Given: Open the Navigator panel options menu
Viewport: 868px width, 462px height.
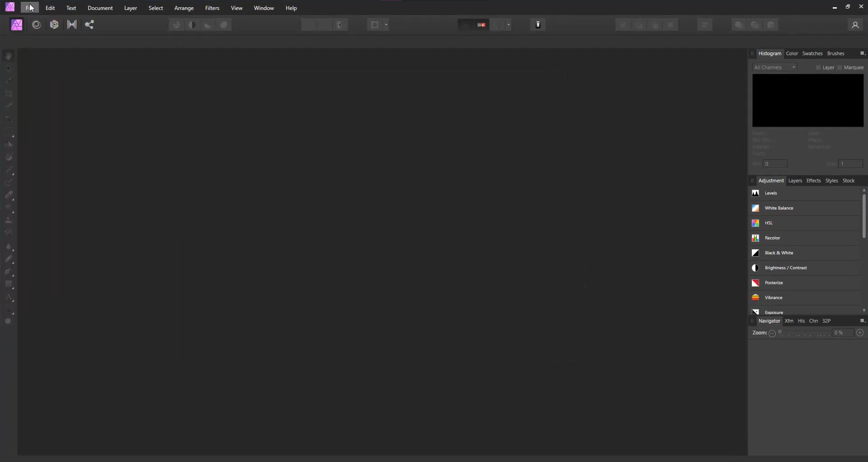Looking at the screenshot, I should (x=862, y=321).
